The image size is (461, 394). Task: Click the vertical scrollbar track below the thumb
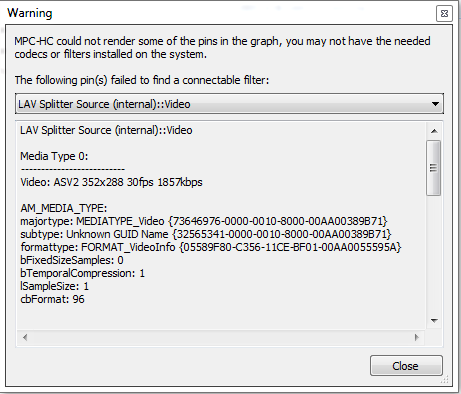coord(434,254)
